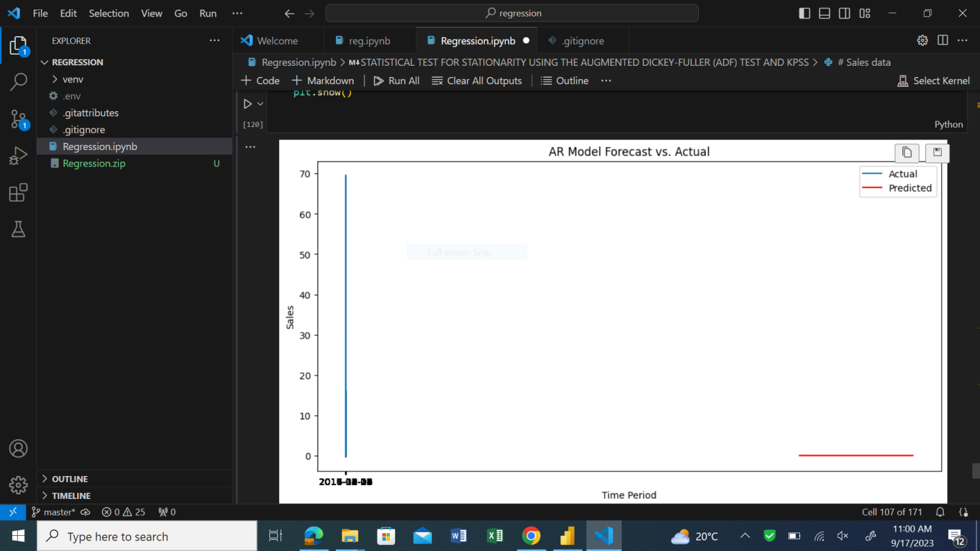
Task: Clear All Outputs of the notebook
Action: (477, 80)
